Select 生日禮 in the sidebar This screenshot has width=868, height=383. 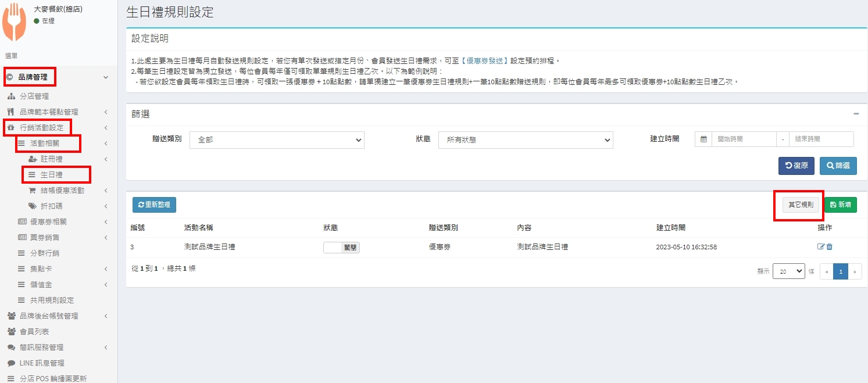point(51,175)
